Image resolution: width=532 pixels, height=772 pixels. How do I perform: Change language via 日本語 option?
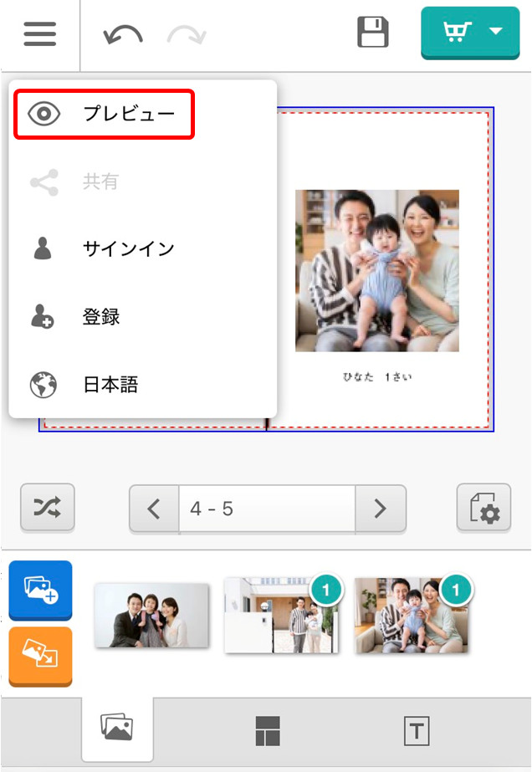coord(110,385)
